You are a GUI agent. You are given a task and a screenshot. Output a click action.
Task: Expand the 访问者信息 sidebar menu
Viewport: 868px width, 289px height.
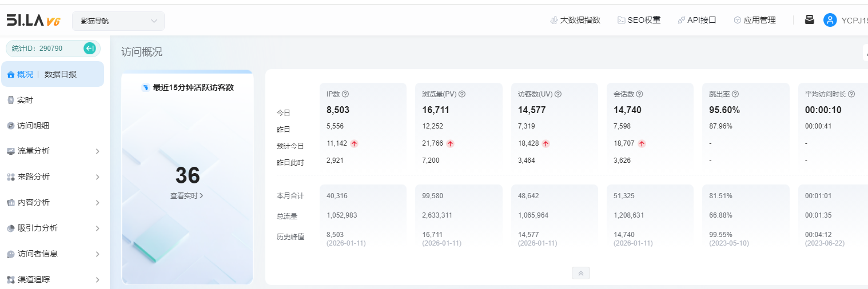pos(53,254)
